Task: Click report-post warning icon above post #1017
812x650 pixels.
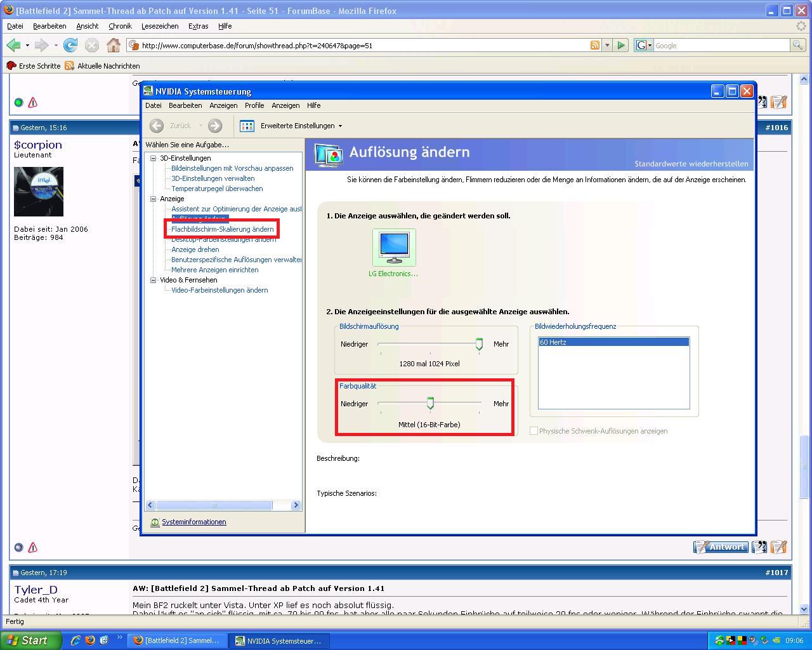Action: tap(32, 547)
